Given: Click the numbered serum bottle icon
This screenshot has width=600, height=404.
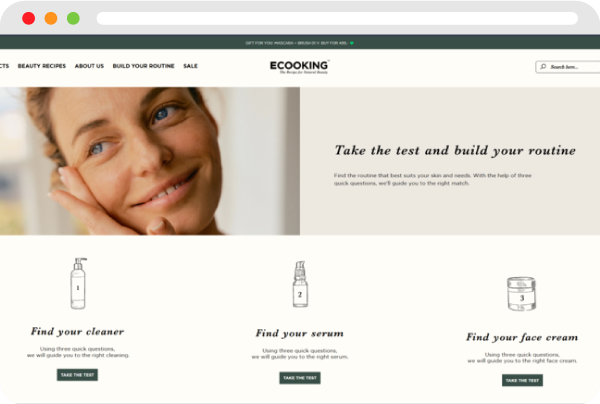Looking at the screenshot, I should (x=300, y=284).
